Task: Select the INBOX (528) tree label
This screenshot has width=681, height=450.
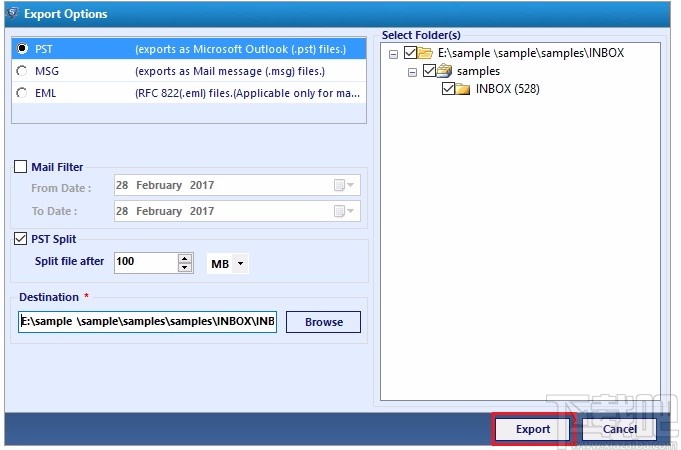Action: pos(508,89)
